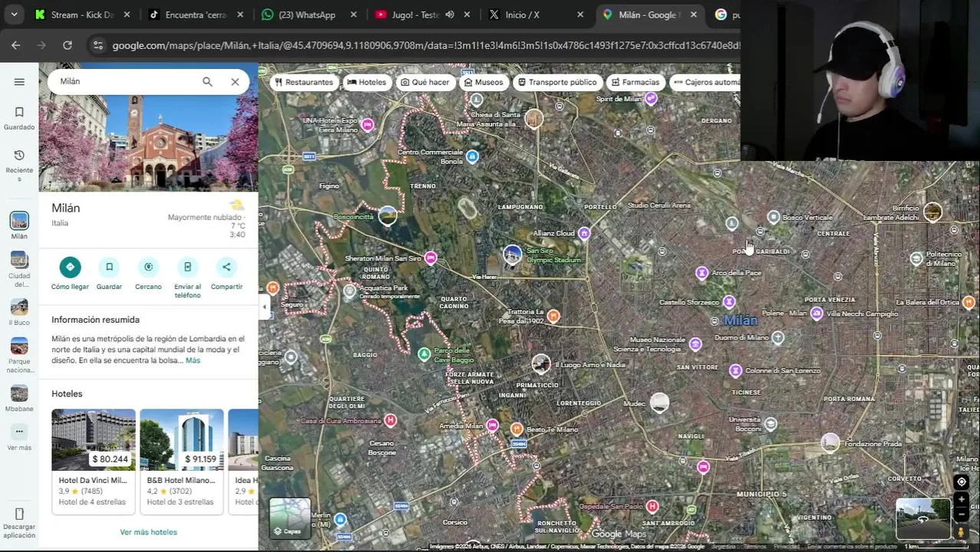Viewport: 980px width, 552px height.
Task: Select the Transporte público filter chip
Action: [557, 82]
